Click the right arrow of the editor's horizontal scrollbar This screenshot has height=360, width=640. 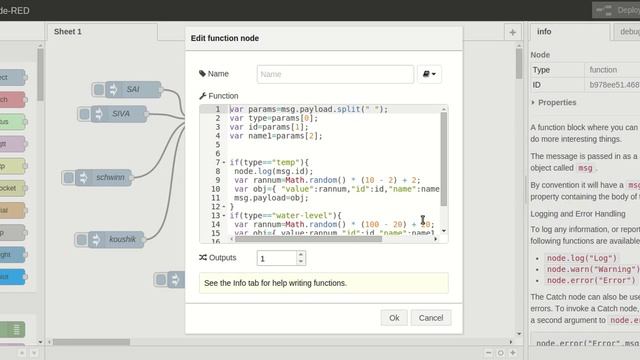coord(436,239)
